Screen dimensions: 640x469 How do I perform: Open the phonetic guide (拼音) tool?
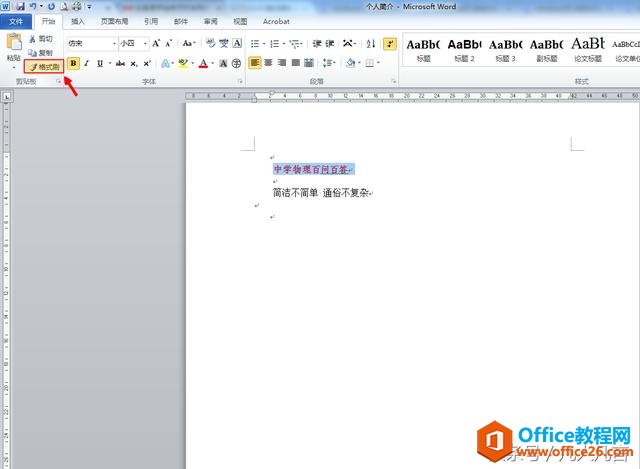[x=224, y=43]
